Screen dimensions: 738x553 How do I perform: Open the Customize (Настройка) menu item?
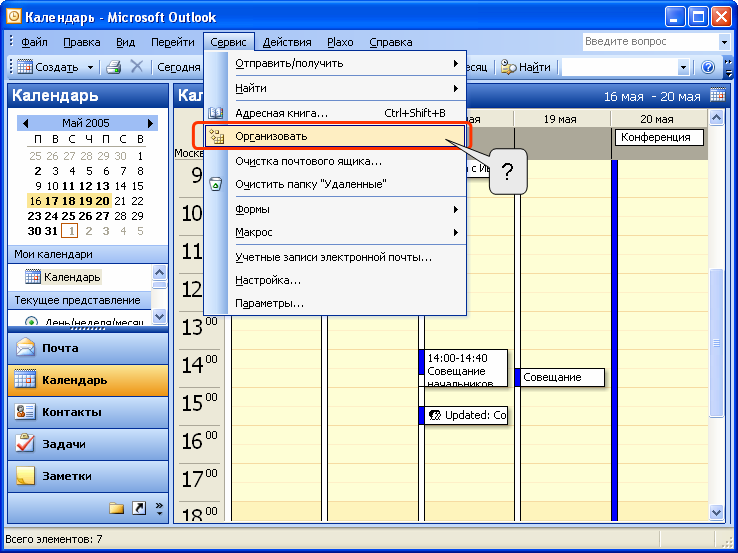pyautogui.click(x=336, y=281)
